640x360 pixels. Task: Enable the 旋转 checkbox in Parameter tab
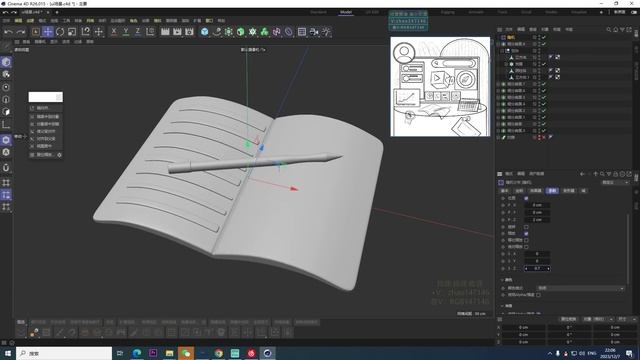pyautogui.click(x=526, y=227)
